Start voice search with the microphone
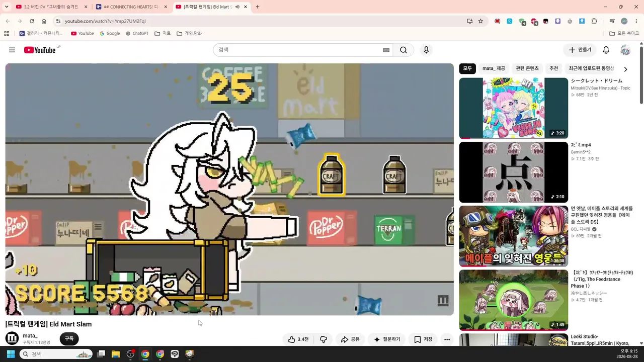The height and width of the screenshot is (362, 644). click(426, 50)
